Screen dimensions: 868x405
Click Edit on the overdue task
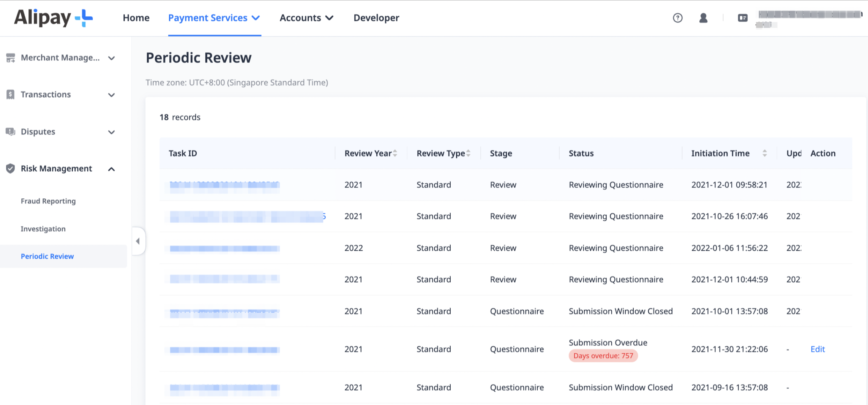click(817, 349)
